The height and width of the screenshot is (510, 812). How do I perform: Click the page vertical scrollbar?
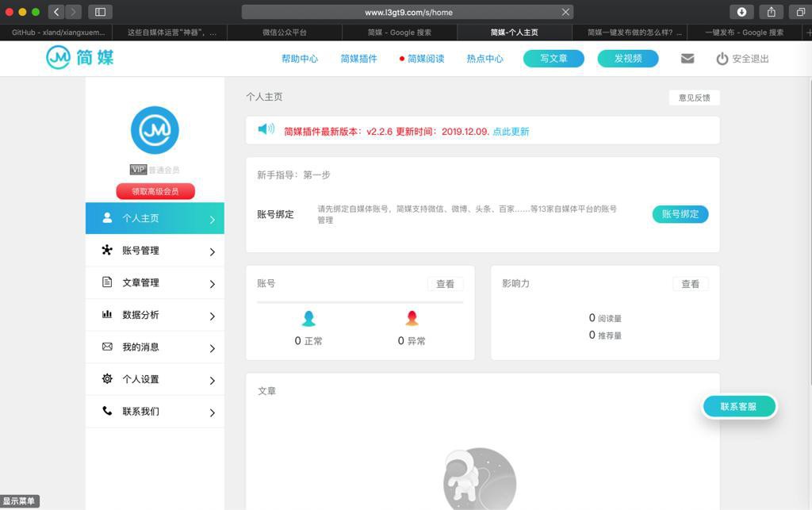pos(809,233)
